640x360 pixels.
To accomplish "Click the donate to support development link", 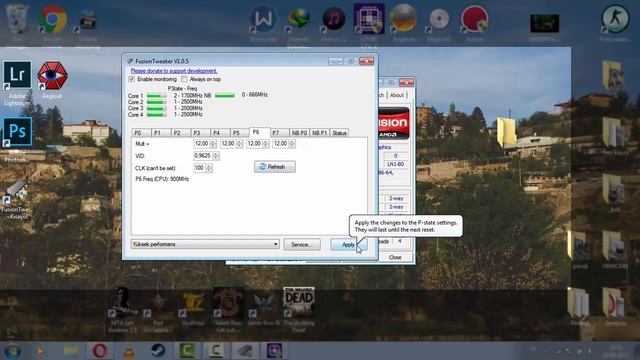I will [x=174, y=71].
